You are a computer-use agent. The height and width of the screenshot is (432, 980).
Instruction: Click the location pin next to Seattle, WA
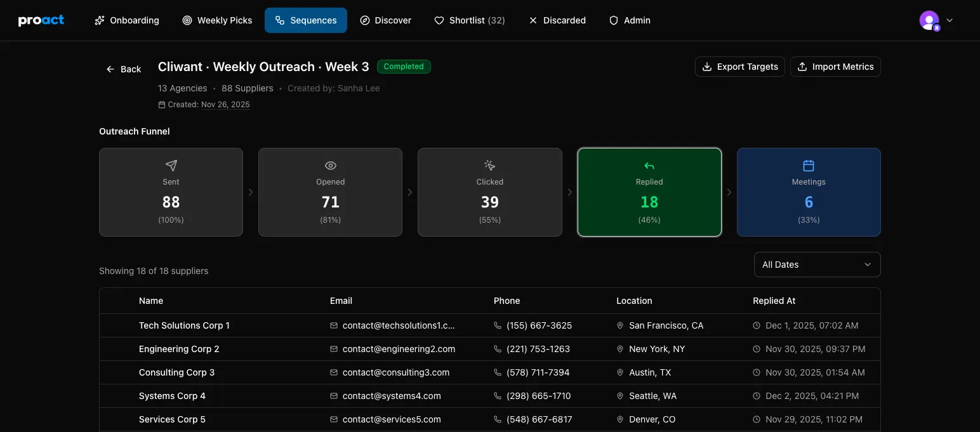pyautogui.click(x=620, y=396)
